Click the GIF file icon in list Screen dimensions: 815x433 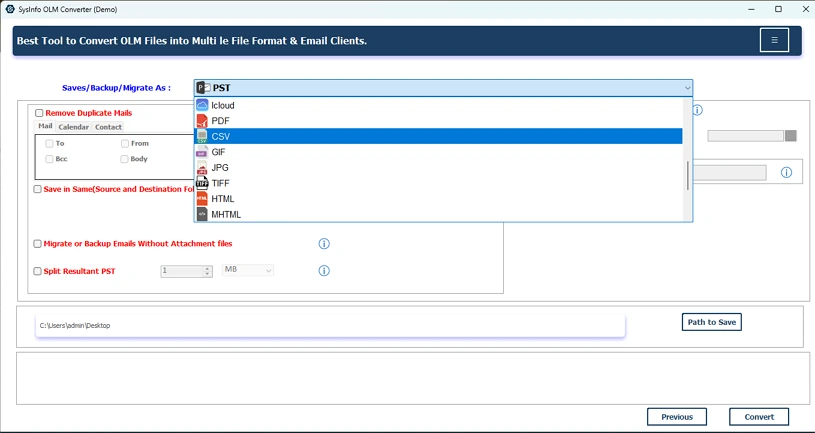coord(202,152)
